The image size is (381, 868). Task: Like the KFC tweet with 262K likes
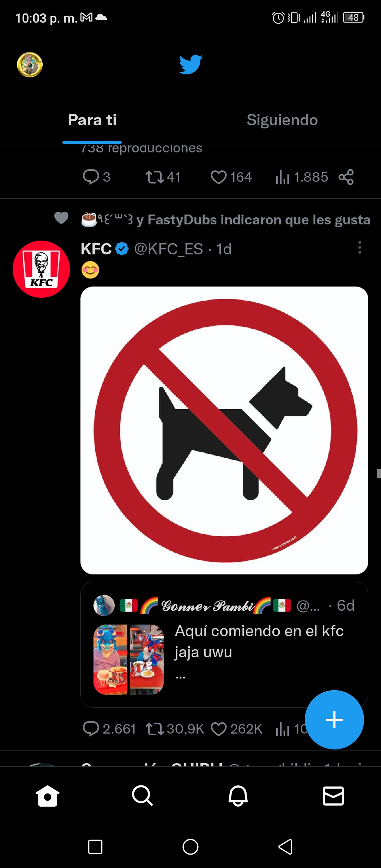click(x=236, y=729)
